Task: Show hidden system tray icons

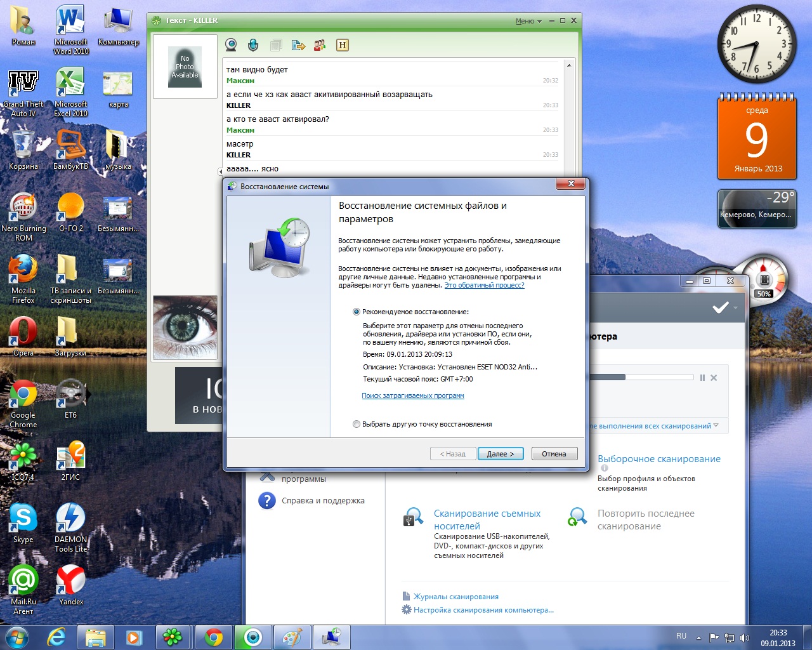Action: tap(698, 637)
